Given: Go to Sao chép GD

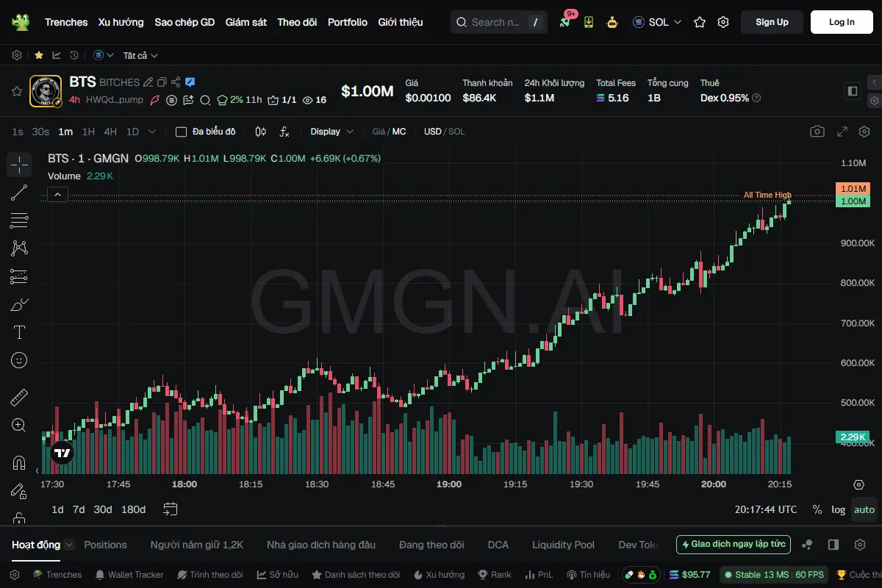Looking at the screenshot, I should (x=184, y=22).
